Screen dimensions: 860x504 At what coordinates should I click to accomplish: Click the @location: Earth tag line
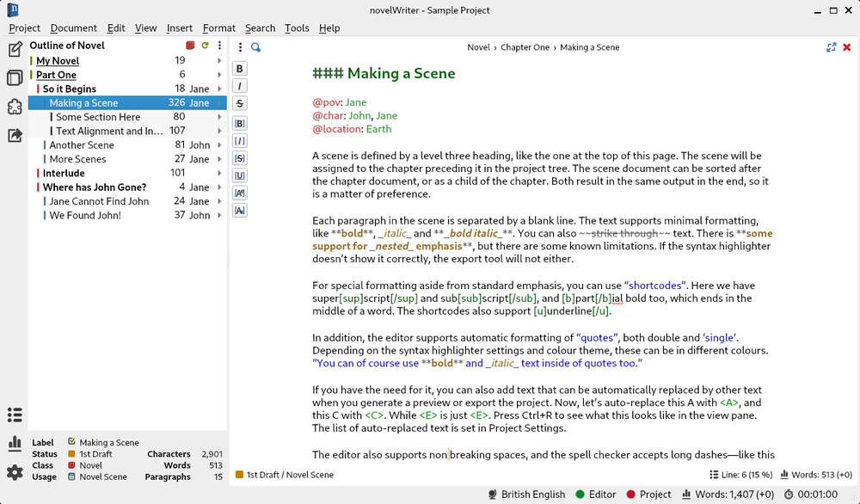click(x=352, y=129)
